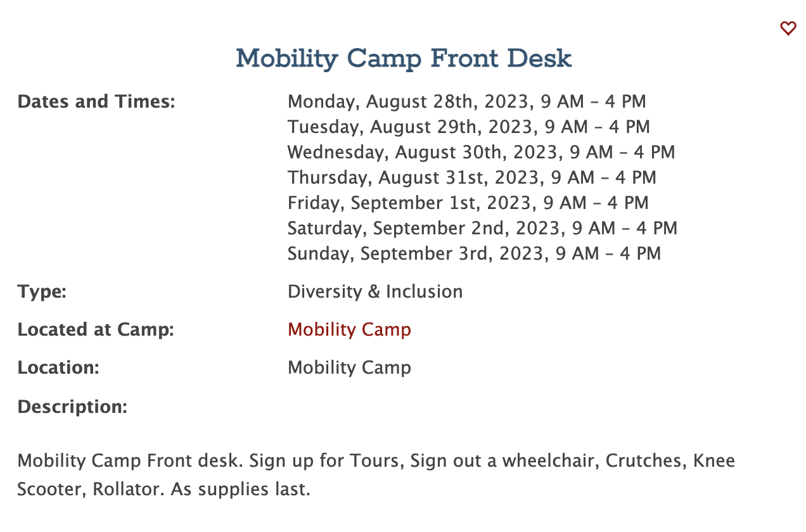
Task: Click the gray Mobility Camp location text
Action: tap(349, 367)
